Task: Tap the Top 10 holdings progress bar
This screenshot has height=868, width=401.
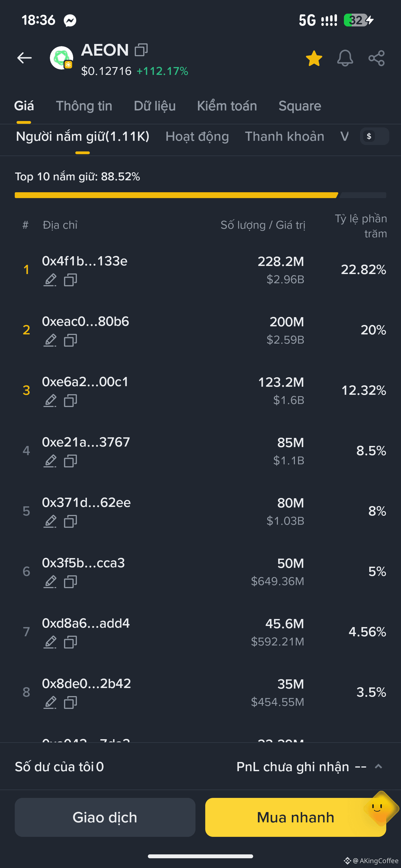Action: click(200, 195)
